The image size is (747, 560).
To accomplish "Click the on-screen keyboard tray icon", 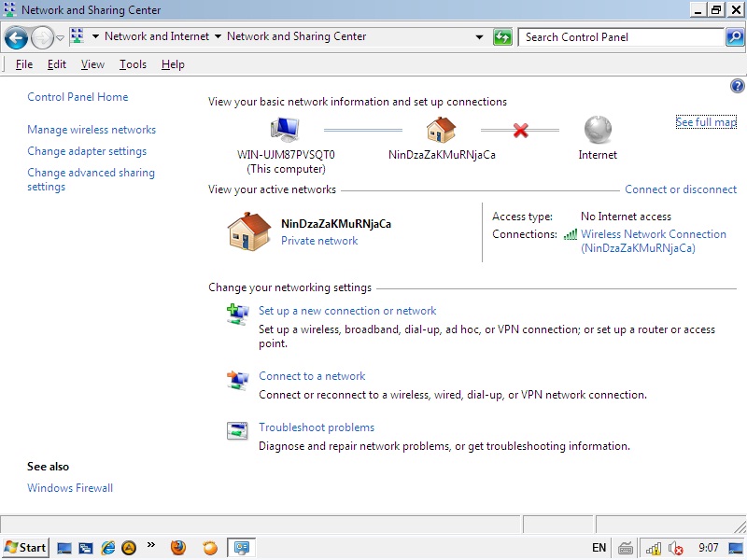I will click(626, 549).
